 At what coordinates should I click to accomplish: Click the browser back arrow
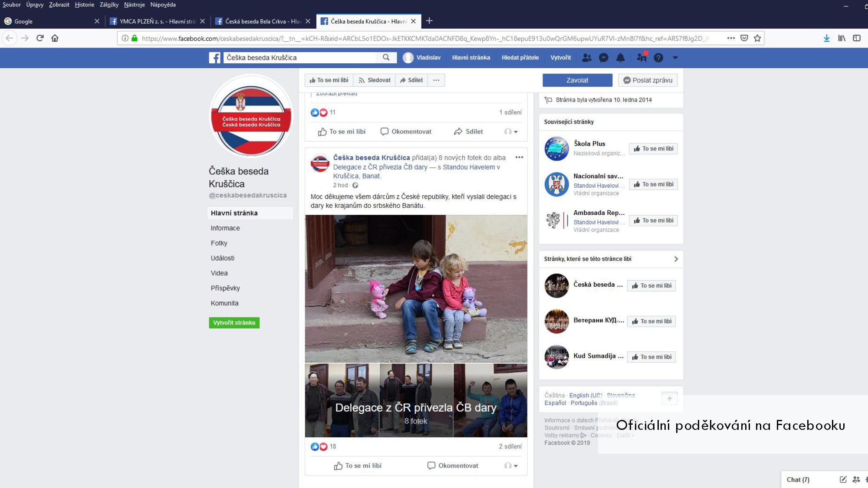[10, 38]
